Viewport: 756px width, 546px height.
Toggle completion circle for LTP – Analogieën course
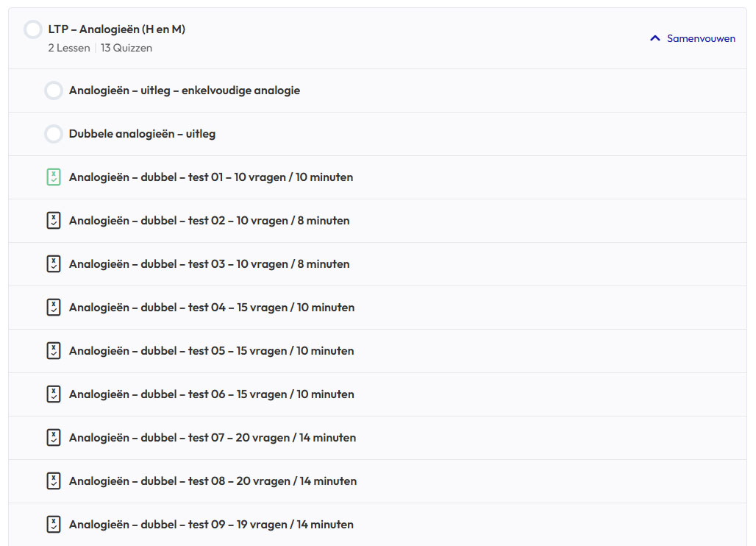click(32, 29)
